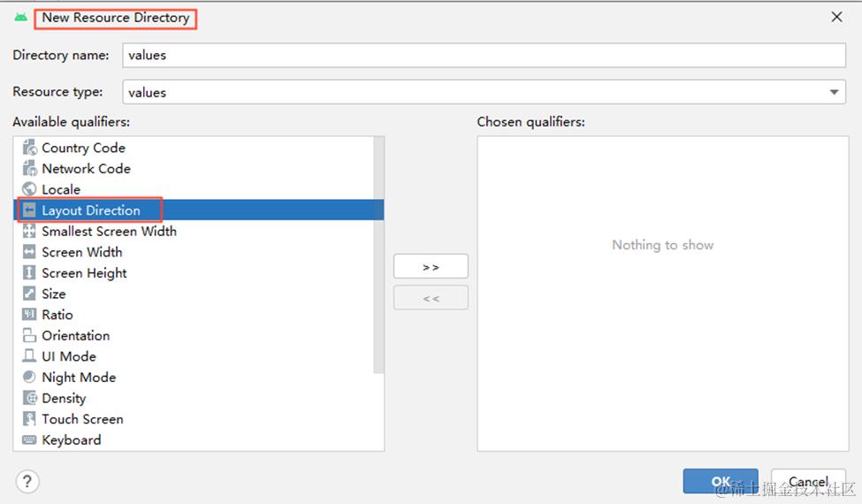
Task: Select Screen Width qualifier text
Action: pos(82,252)
